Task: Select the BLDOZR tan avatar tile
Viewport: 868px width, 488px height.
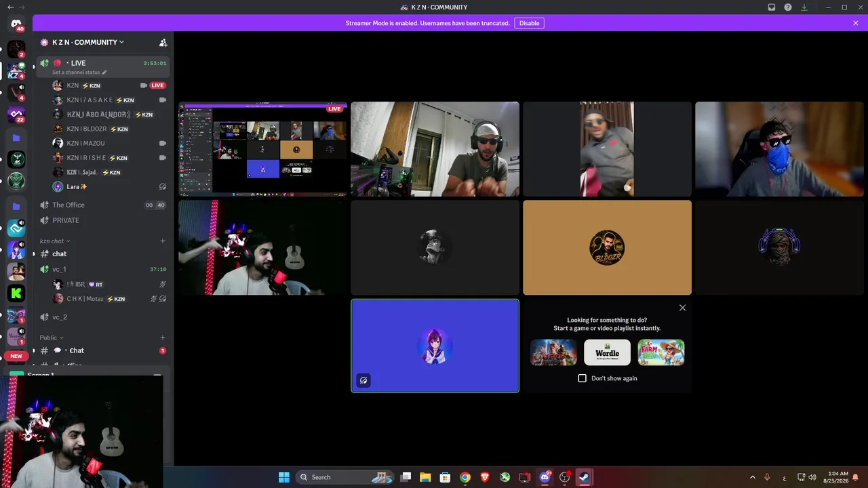Action: [x=607, y=247]
